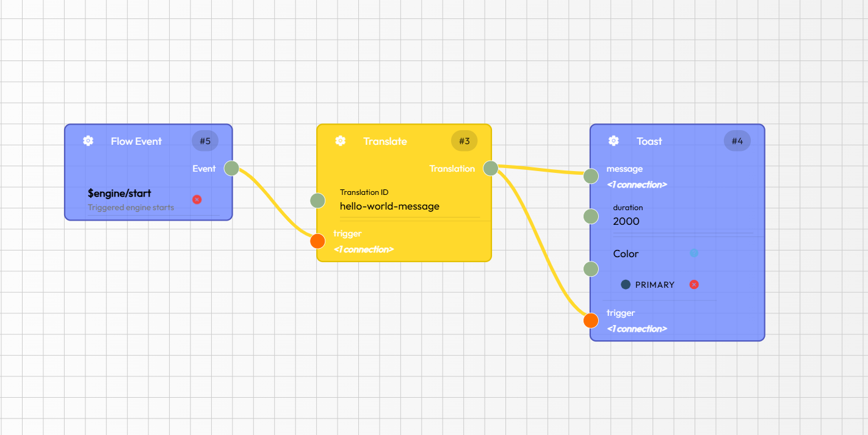Click the #3 badge on Translate node
868x435 pixels.
point(465,141)
